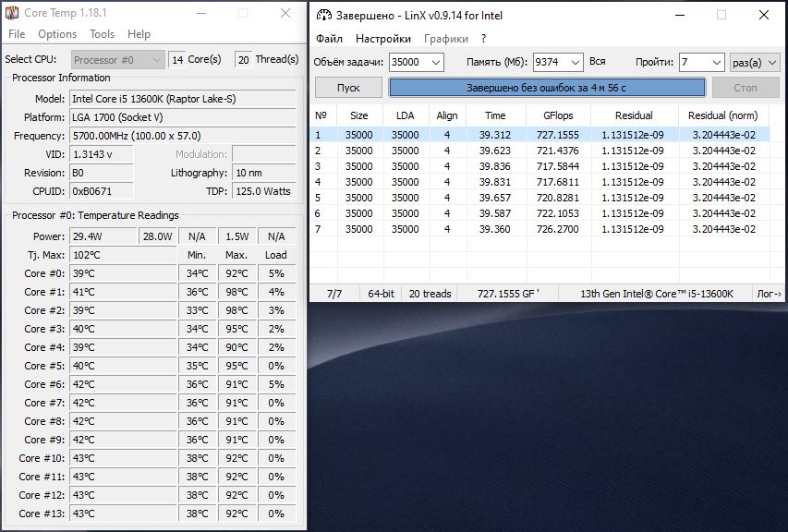Click the Стоп button in LinX

click(746, 88)
